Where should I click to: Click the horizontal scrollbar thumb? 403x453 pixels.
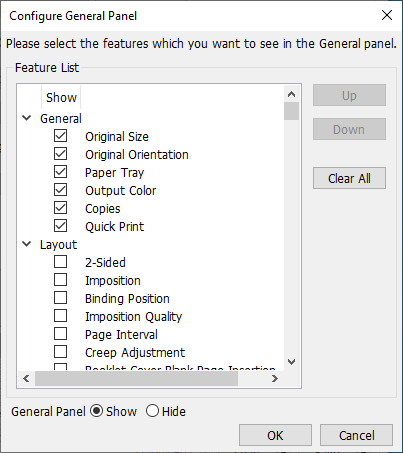click(x=136, y=379)
